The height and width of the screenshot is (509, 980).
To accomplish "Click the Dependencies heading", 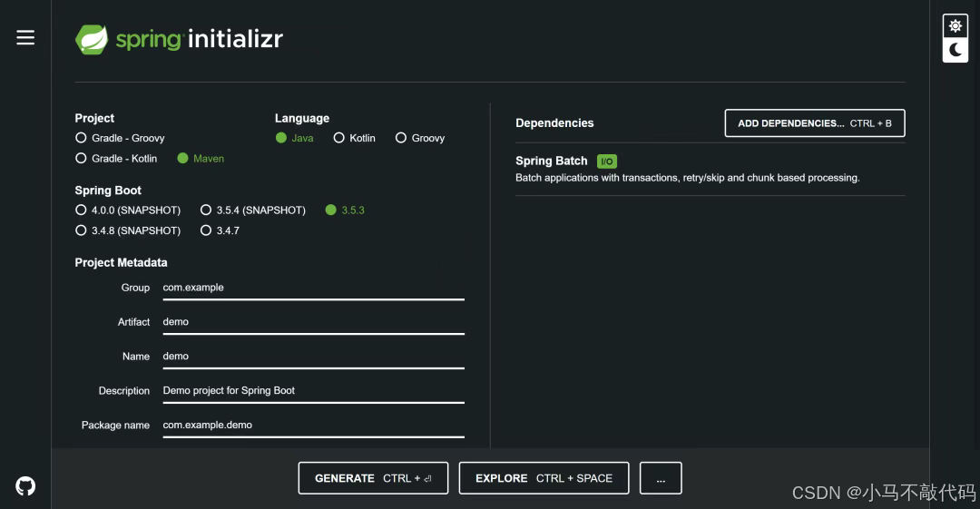I will click(x=554, y=123).
